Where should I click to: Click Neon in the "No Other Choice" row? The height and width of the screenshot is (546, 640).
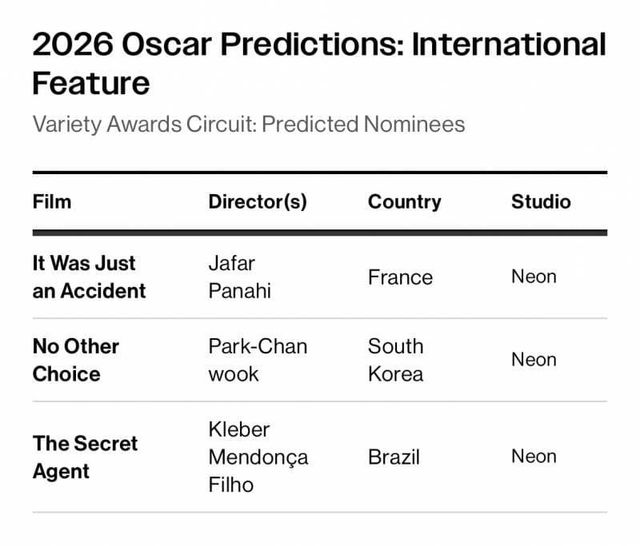pos(534,359)
